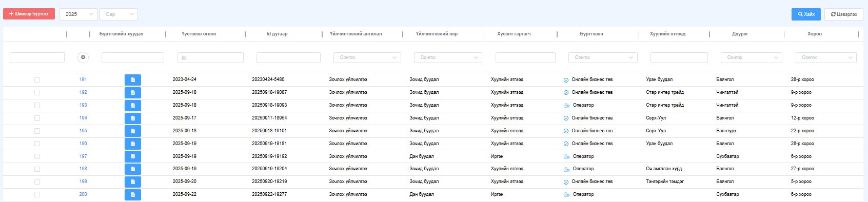Open the document icon in row 194
This screenshot has width=868, height=202.
coord(133,118)
